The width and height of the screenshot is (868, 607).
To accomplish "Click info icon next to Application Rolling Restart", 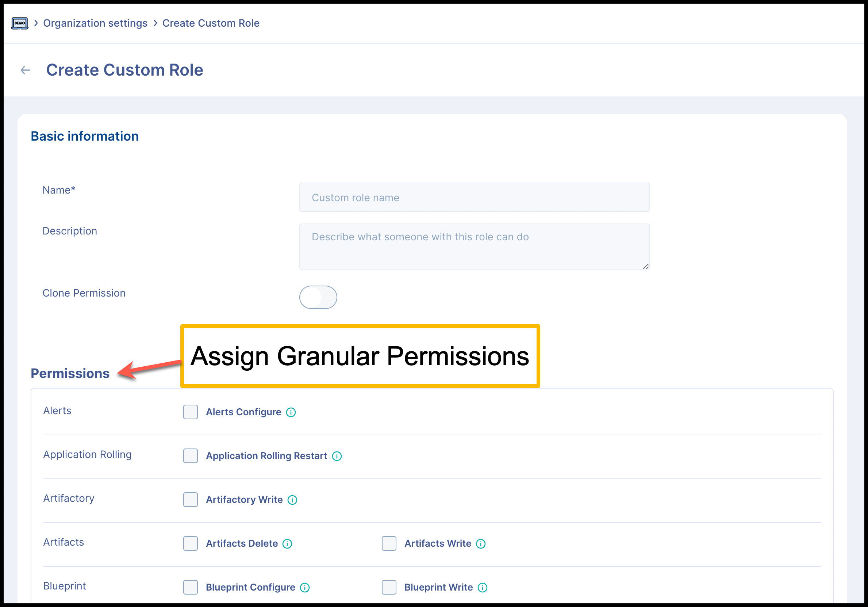I will (x=337, y=456).
